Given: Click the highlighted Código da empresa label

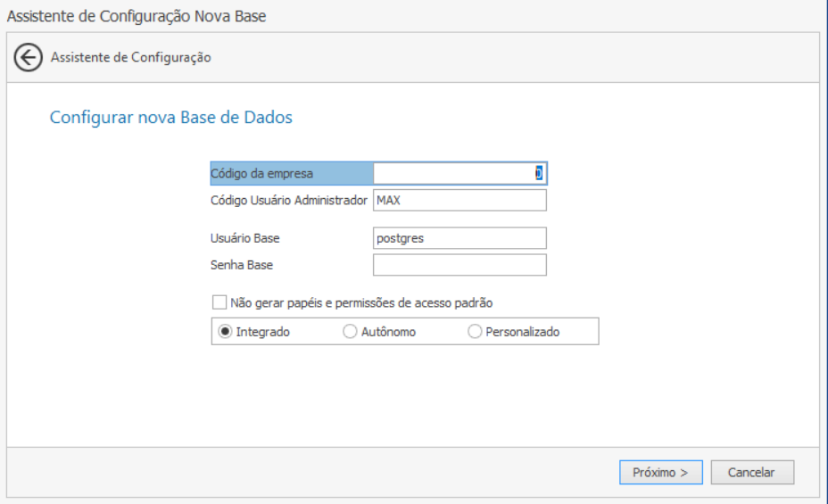Looking at the screenshot, I should click(x=262, y=174).
